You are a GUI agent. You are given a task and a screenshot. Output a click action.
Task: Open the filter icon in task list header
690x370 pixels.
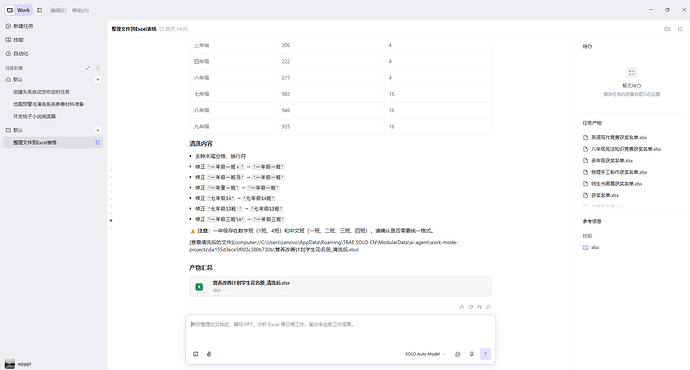coord(98,68)
